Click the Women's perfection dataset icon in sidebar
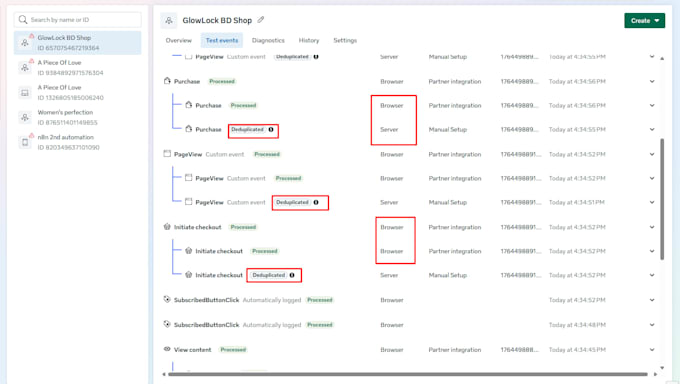680x384 pixels. point(25,117)
